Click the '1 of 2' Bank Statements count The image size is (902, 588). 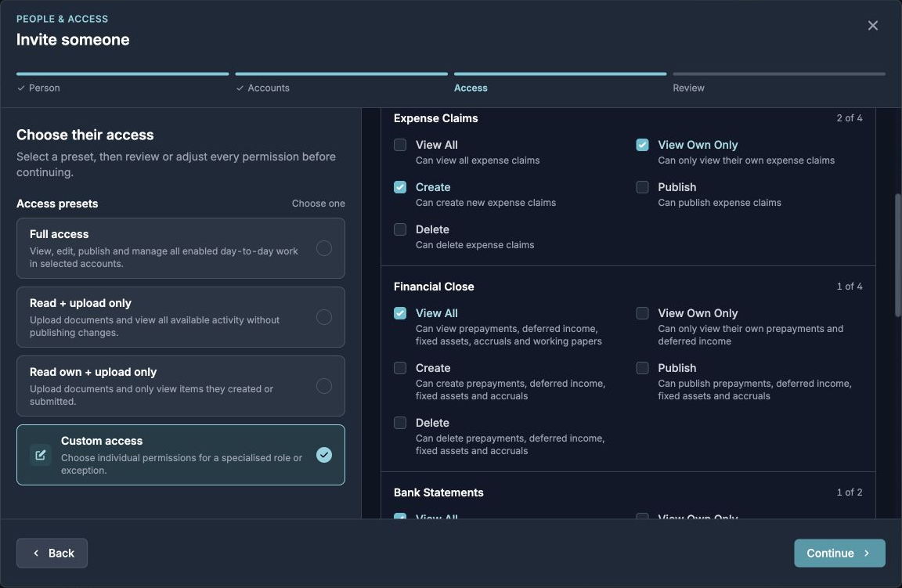click(x=849, y=492)
